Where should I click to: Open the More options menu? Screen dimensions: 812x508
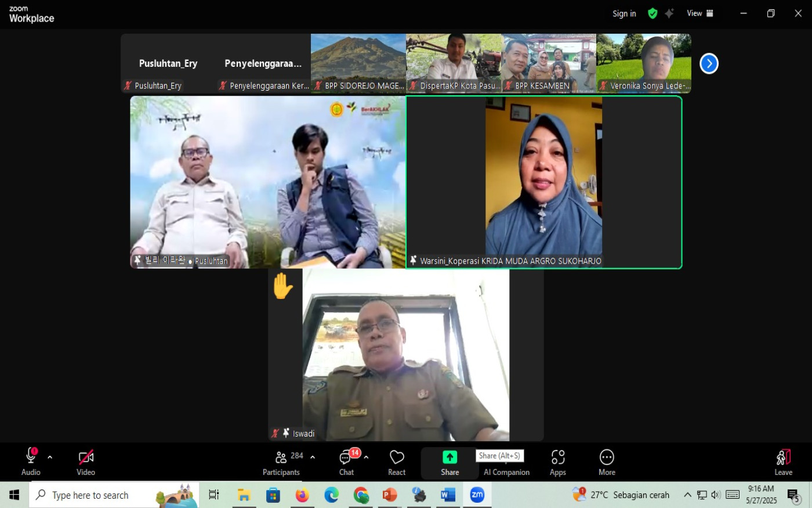coord(607,463)
